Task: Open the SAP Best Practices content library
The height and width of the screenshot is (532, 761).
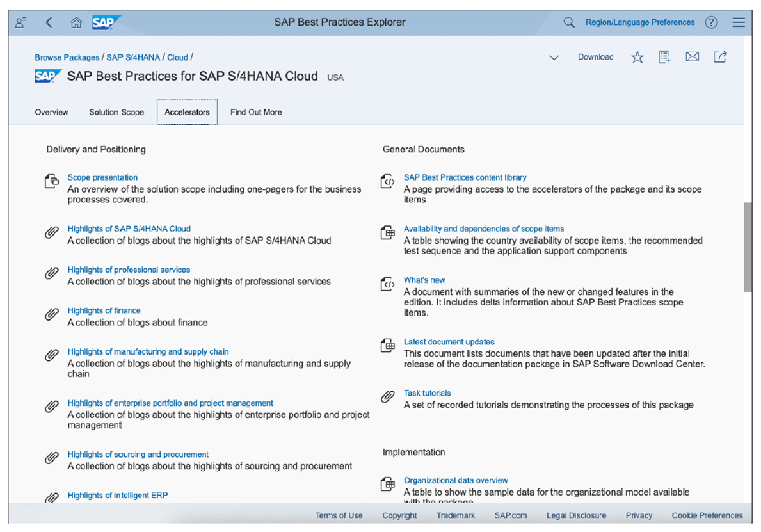Action: tap(465, 177)
